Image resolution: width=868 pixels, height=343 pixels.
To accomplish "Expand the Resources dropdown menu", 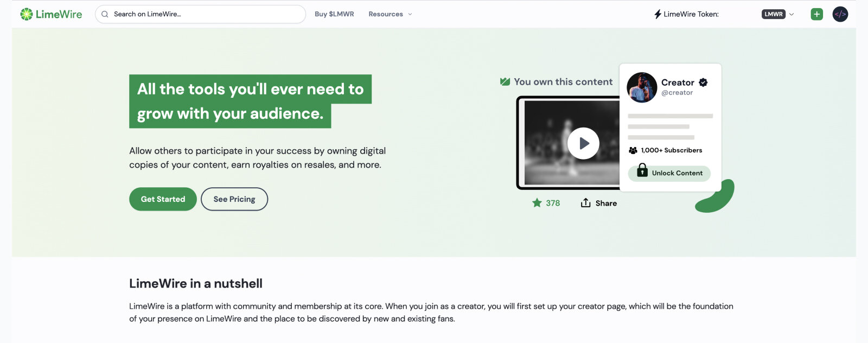I will pos(391,14).
